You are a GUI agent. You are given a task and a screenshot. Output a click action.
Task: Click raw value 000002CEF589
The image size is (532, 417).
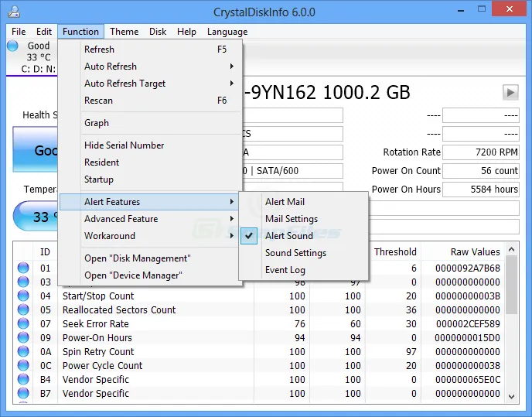point(468,324)
